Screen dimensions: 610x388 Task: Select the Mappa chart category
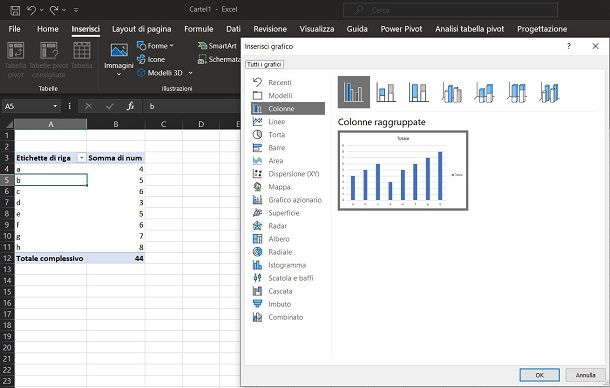(x=288, y=187)
